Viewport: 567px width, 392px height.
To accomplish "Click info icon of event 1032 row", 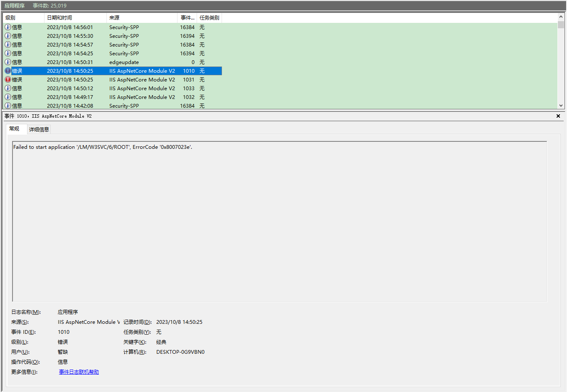I will point(8,97).
